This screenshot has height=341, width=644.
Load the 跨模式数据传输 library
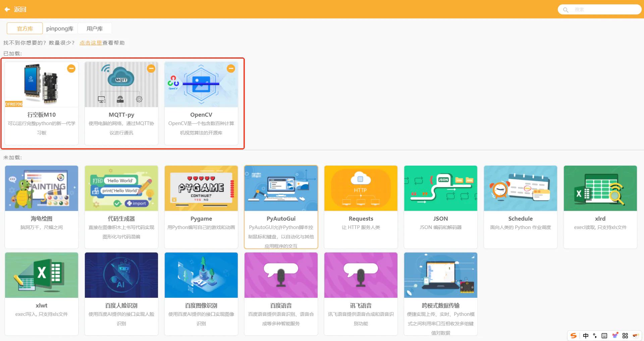[441, 294]
